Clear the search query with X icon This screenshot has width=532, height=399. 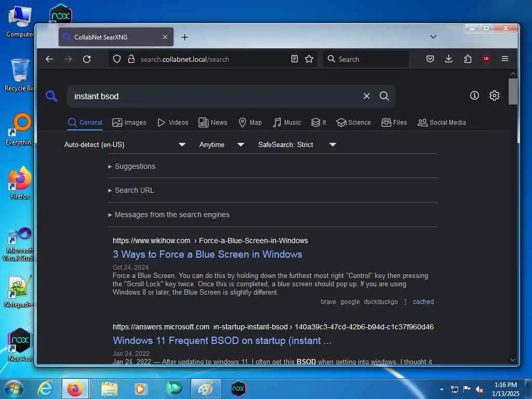click(366, 96)
